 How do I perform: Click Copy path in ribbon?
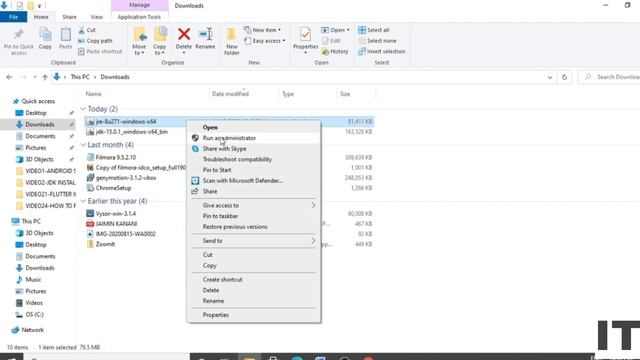coord(95,41)
